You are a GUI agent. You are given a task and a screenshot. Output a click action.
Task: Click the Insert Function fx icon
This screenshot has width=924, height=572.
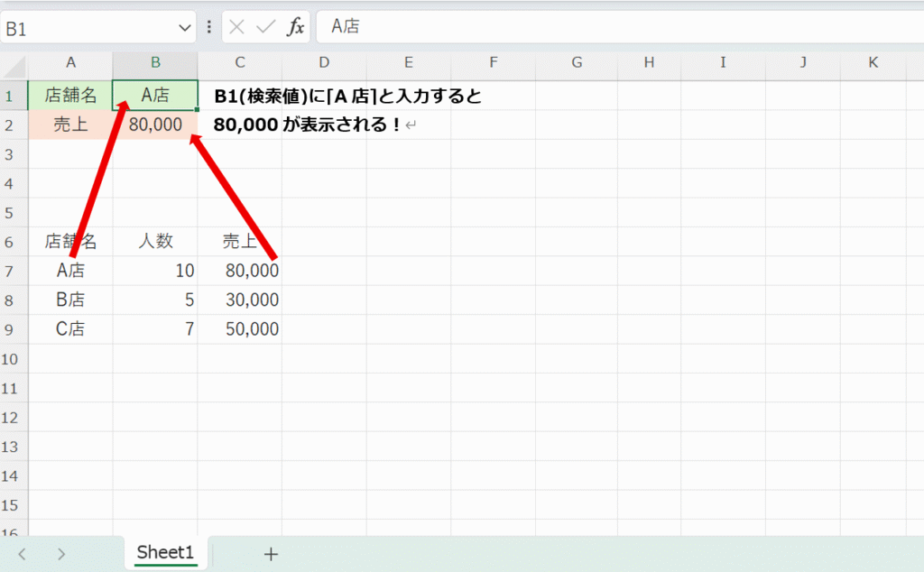coord(295,27)
